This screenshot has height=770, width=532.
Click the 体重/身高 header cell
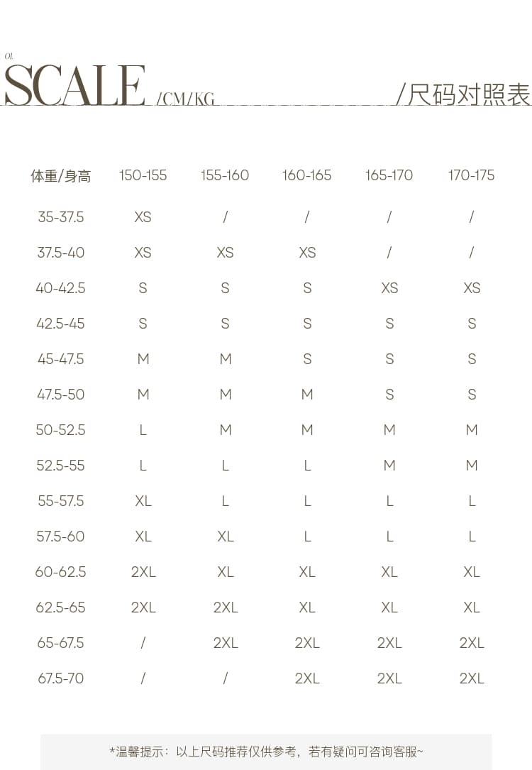61,176
